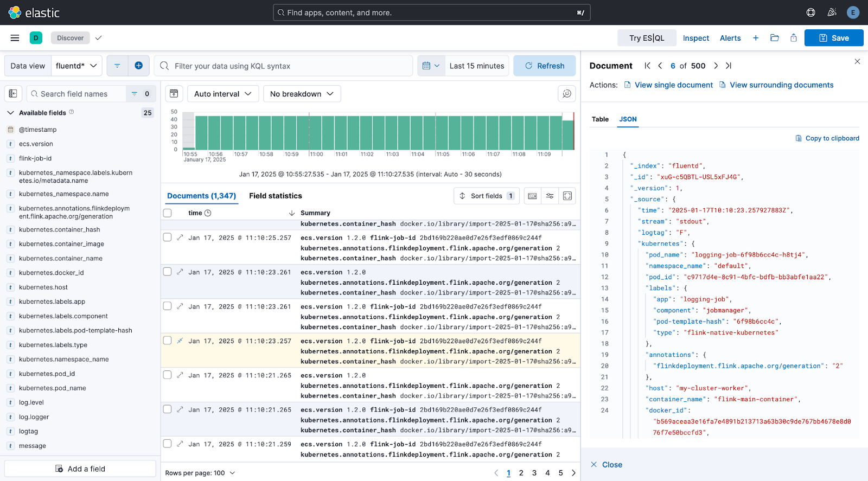Go to last document in flyout

pos(729,66)
